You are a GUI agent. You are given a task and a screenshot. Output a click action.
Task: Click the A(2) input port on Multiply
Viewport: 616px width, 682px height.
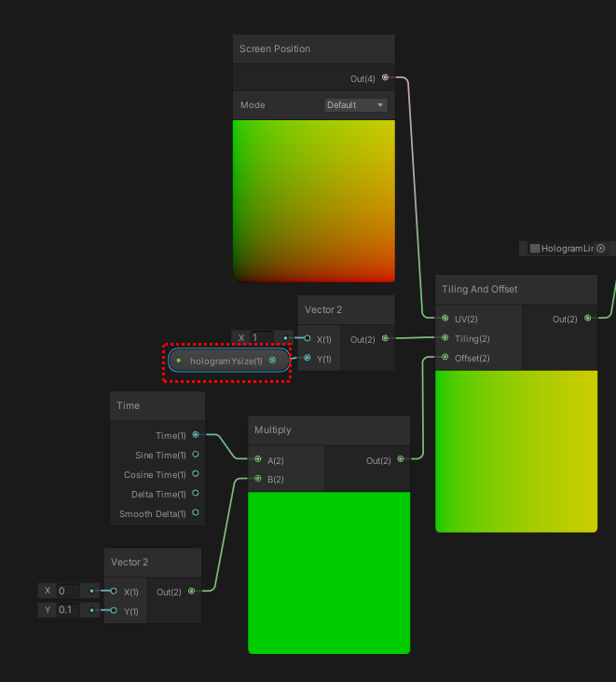(258, 459)
